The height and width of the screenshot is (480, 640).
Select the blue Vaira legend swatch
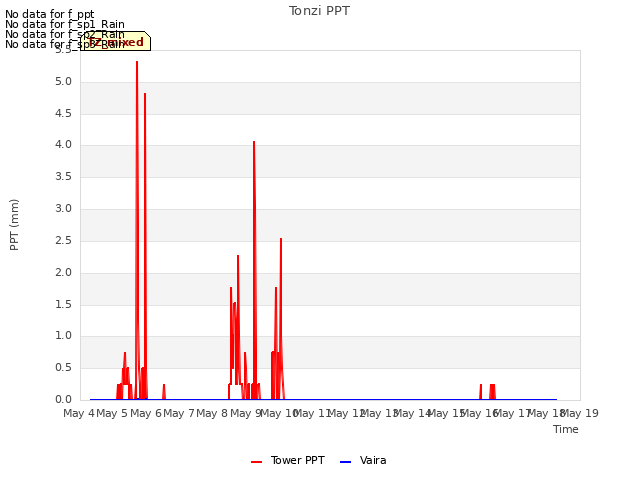tap(345, 462)
